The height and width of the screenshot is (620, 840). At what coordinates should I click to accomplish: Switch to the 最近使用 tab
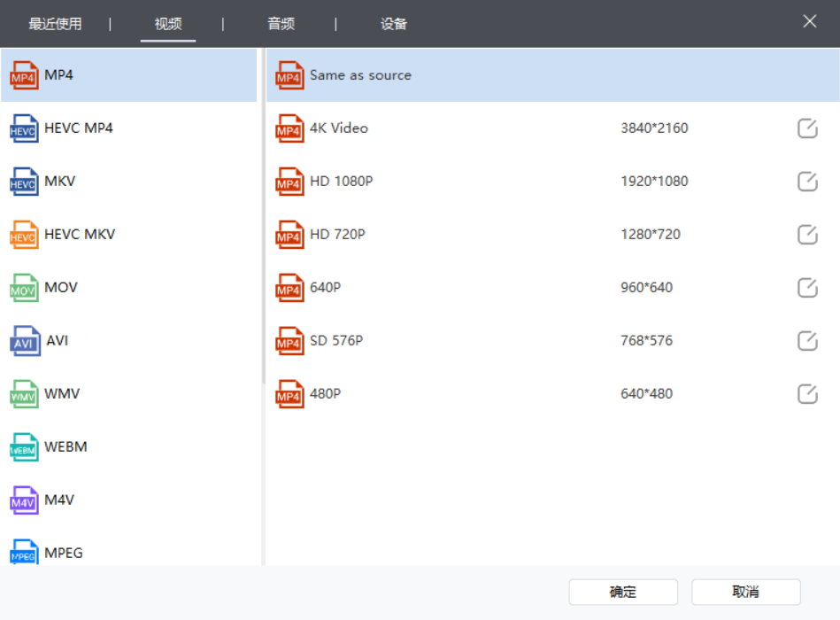pyautogui.click(x=55, y=23)
